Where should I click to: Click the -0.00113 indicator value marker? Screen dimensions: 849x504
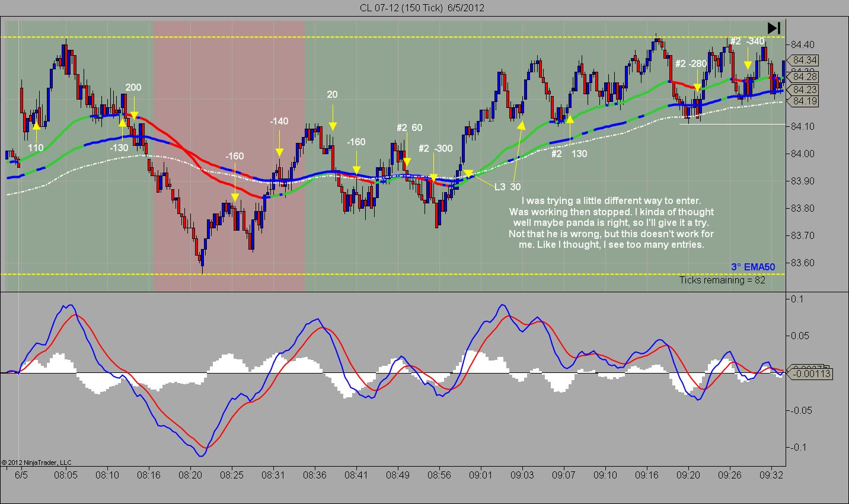809,374
